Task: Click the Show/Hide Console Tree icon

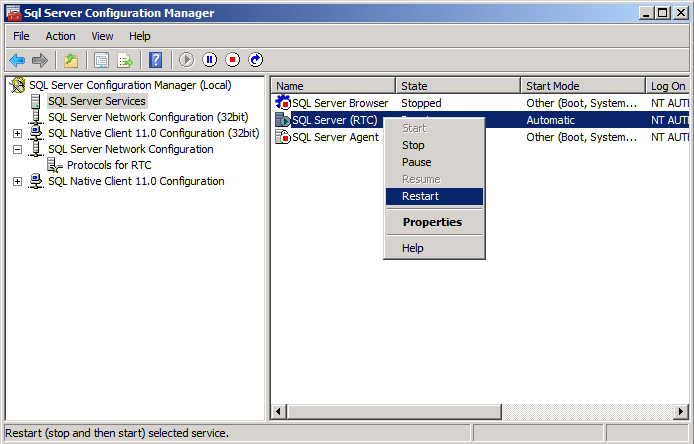Action: [101, 60]
